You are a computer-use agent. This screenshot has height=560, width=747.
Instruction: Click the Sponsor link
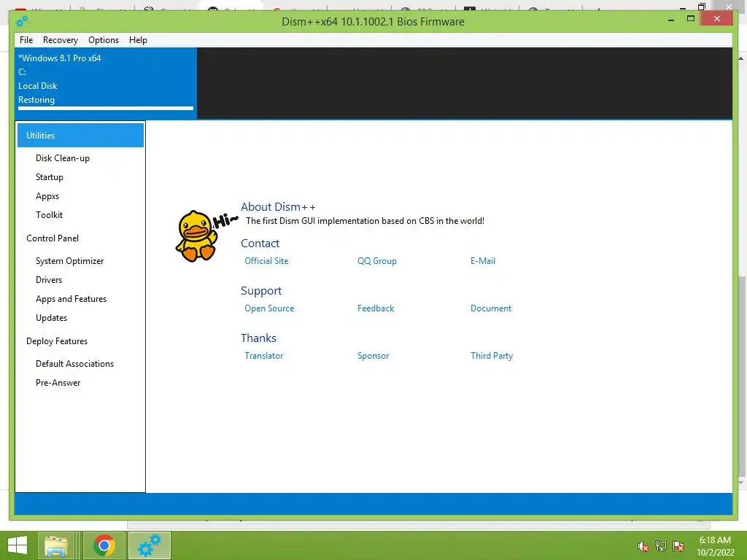click(x=373, y=356)
